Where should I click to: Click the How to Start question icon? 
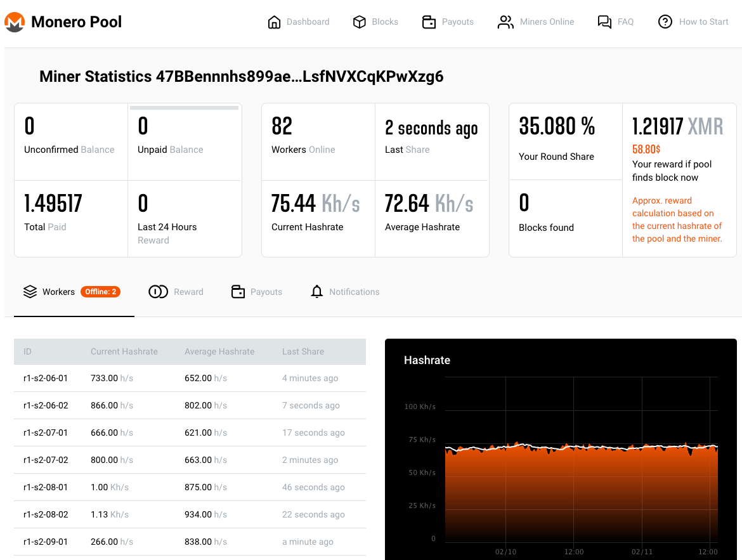click(665, 22)
